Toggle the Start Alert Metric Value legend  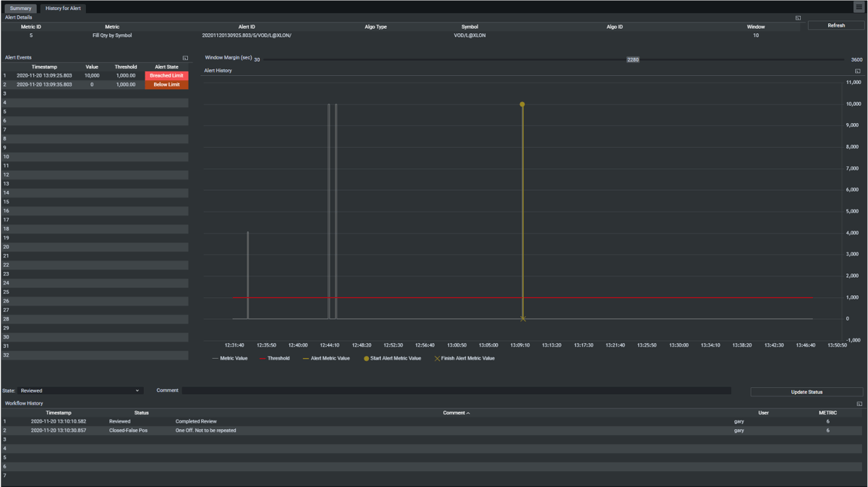point(392,358)
